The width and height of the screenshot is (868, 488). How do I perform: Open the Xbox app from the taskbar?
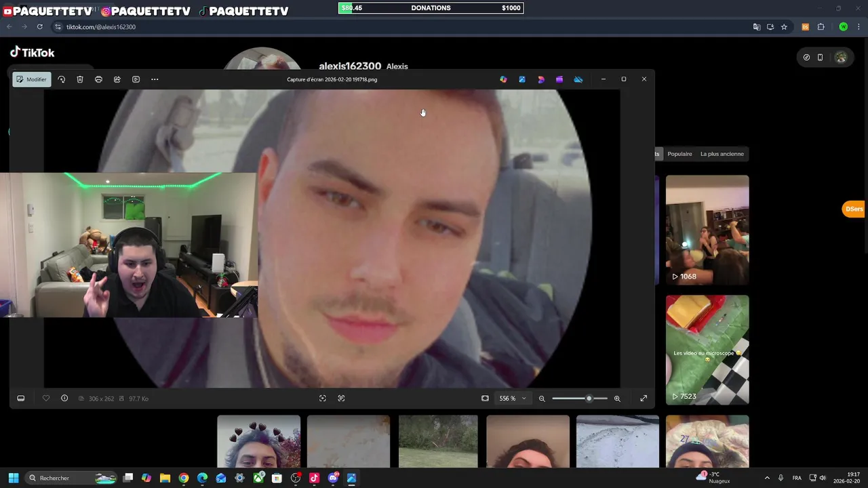[x=258, y=478]
